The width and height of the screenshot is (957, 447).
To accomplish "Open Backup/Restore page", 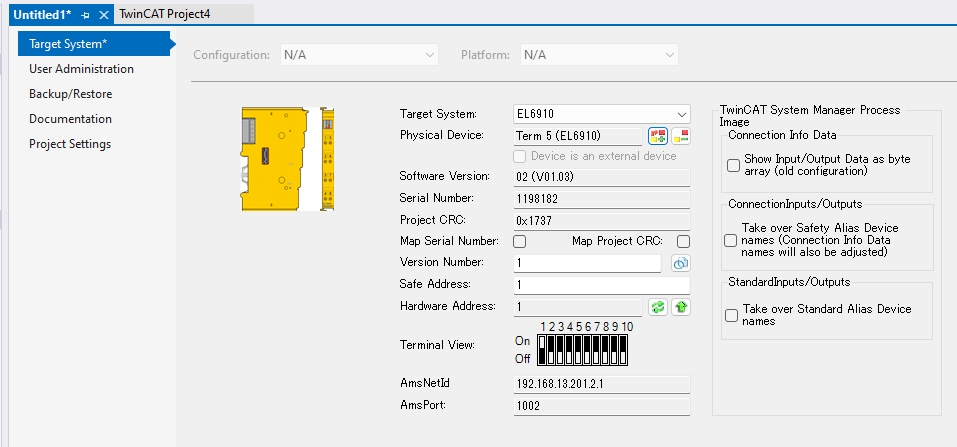I will (71, 94).
